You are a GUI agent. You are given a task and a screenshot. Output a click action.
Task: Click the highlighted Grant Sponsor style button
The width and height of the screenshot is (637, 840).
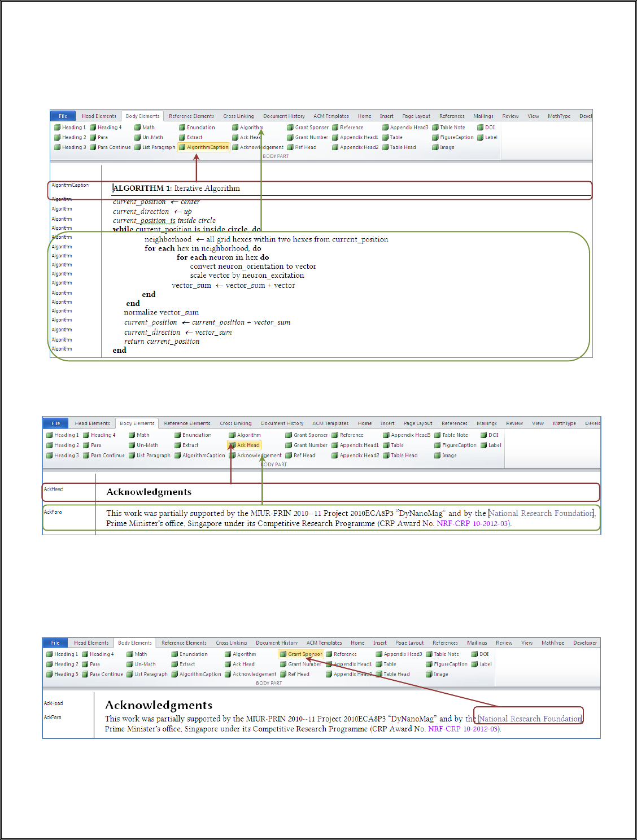pos(301,654)
